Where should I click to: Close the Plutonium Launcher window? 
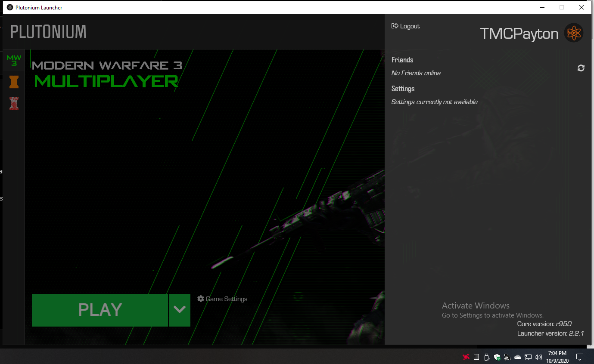click(x=582, y=7)
